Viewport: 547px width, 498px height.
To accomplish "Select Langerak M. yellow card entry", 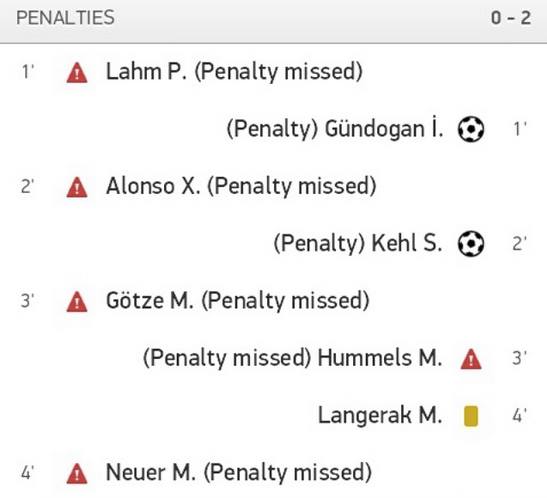I will pos(380,415).
